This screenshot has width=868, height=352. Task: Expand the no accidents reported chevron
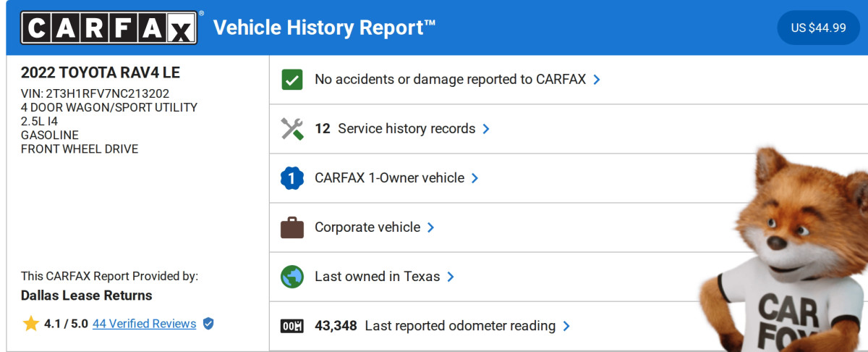[x=597, y=80]
